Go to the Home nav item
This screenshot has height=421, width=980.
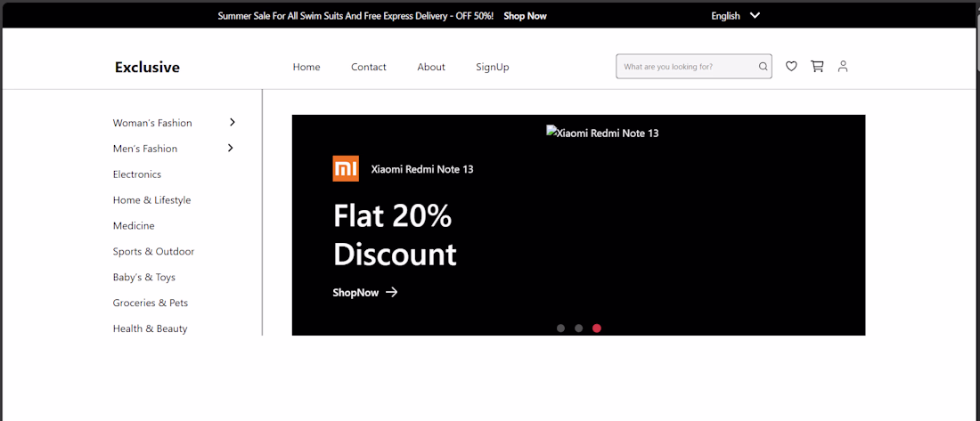click(x=306, y=67)
